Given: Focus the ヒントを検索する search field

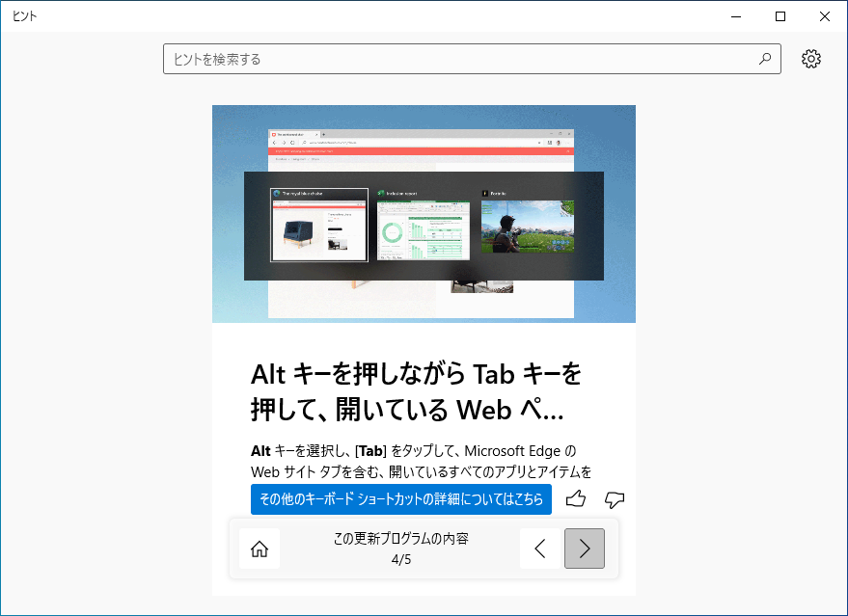Looking at the screenshot, I should (x=472, y=59).
